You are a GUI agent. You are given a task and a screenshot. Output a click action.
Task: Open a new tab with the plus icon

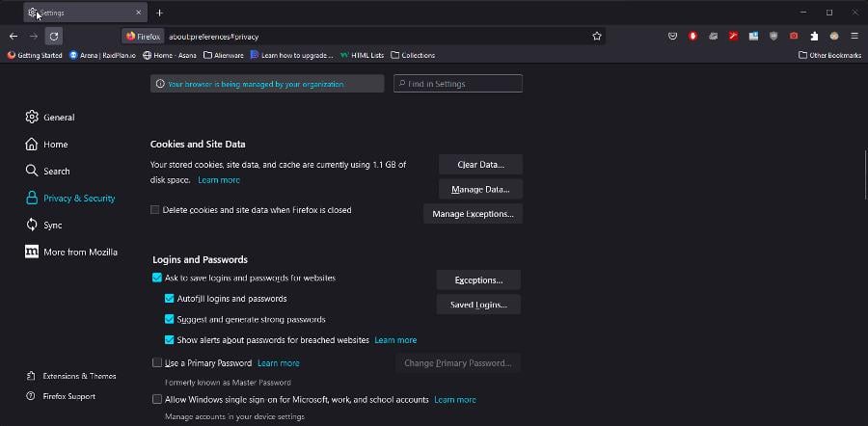159,13
